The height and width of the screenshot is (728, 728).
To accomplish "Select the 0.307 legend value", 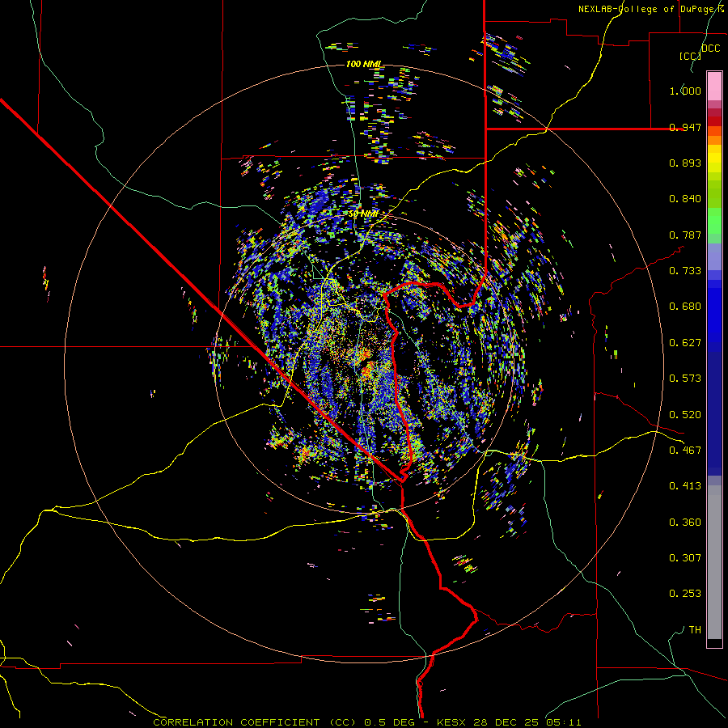I will coord(685,558).
